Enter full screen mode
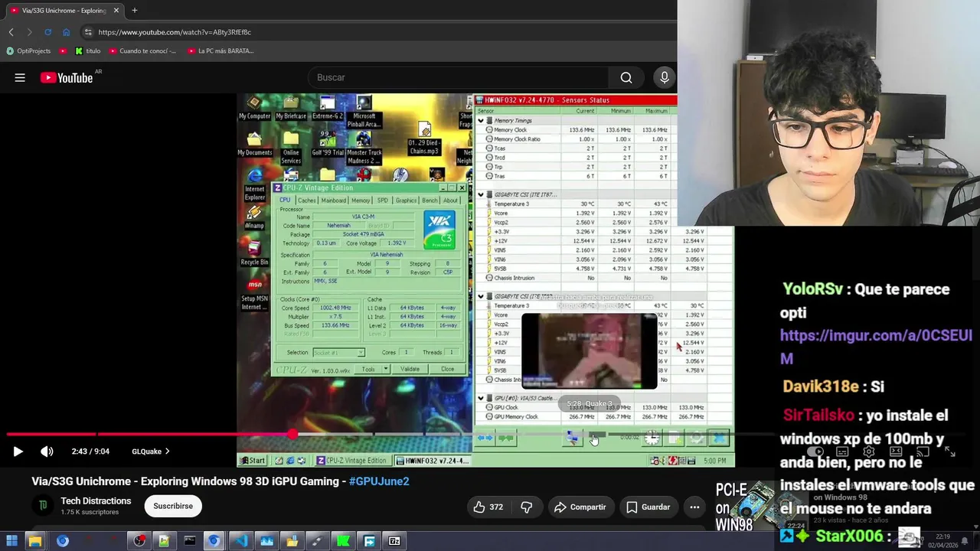Viewport: 980px width, 551px height. point(949,452)
